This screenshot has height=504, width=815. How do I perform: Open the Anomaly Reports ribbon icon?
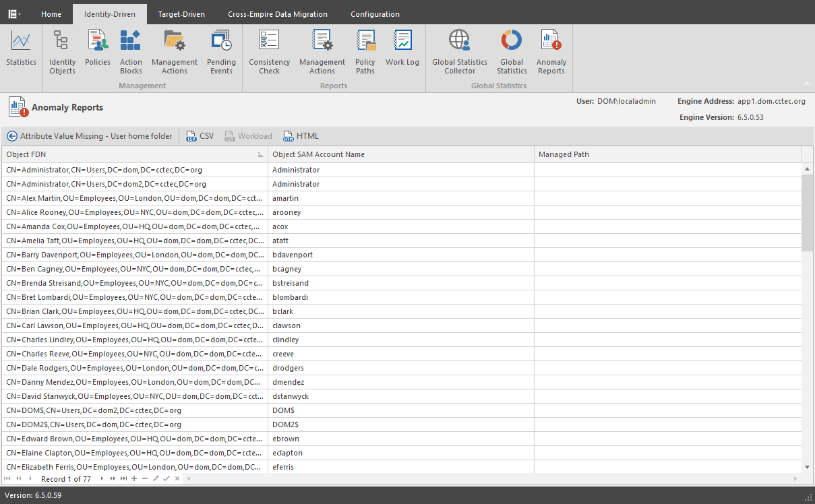point(551,51)
